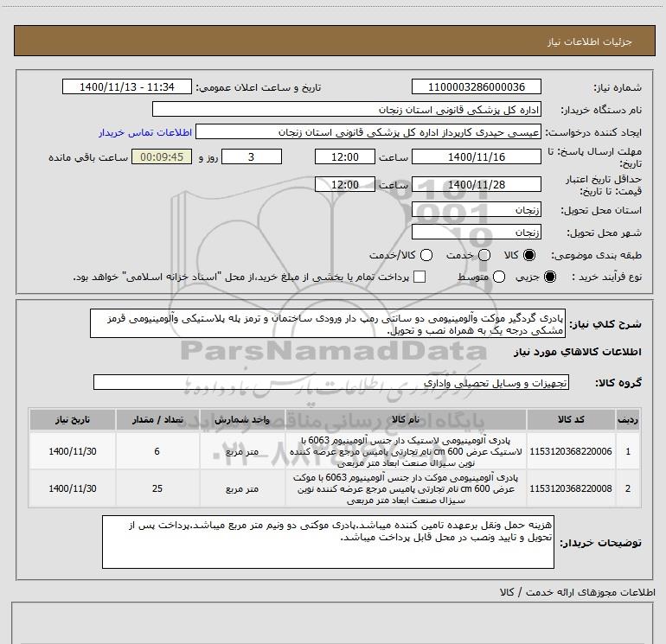Click the شهر محل تحویل field زنجان
Screen dimensions: 666x644
pos(476,233)
